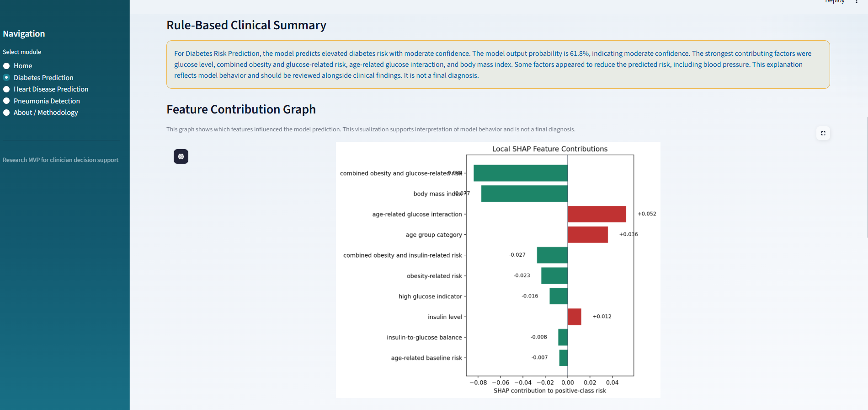This screenshot has width=868, height=410.
Task: Select the Home module radio button
Action: click(7, 66)
